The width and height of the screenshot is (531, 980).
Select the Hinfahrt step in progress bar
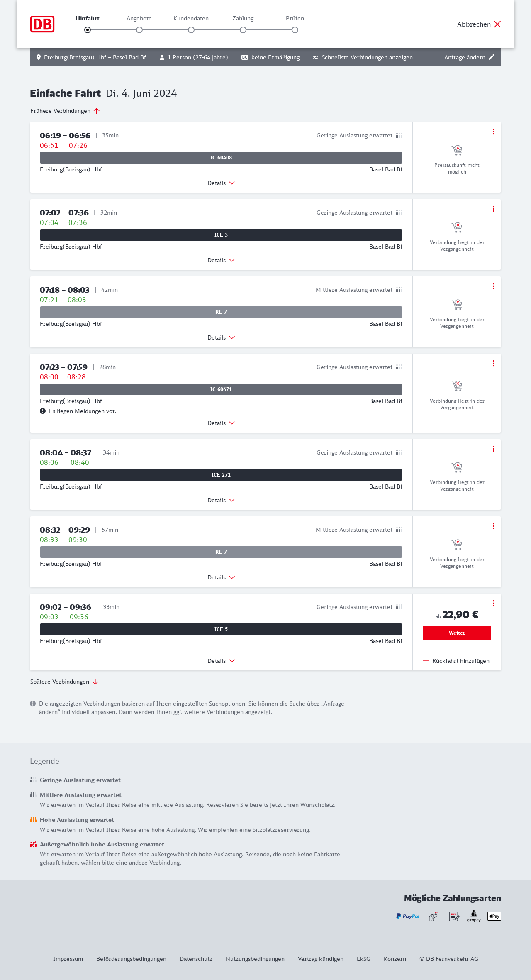88,30
